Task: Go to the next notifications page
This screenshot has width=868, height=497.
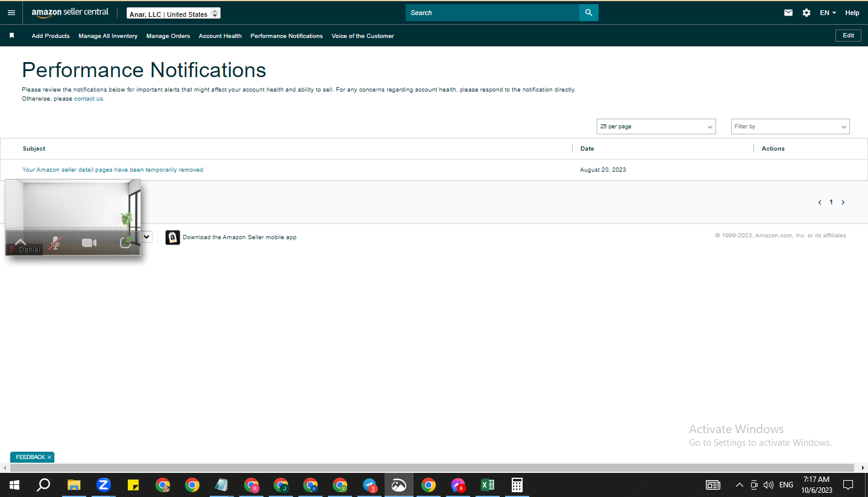Action: (x=843, y=202)
